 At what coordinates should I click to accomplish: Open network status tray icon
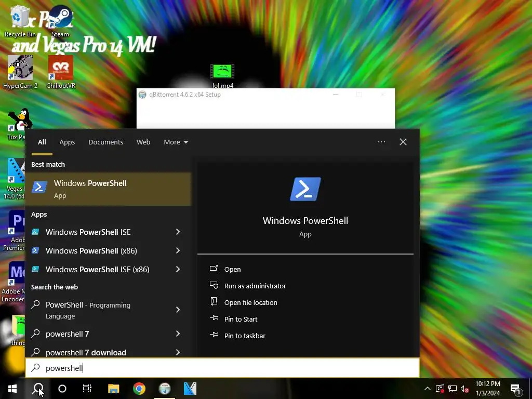(x=453, y=389)
